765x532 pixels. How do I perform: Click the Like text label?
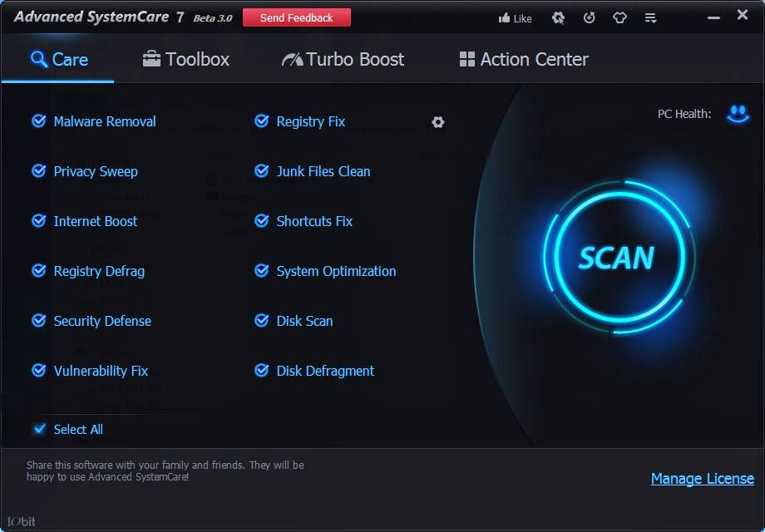pos(522,18)
